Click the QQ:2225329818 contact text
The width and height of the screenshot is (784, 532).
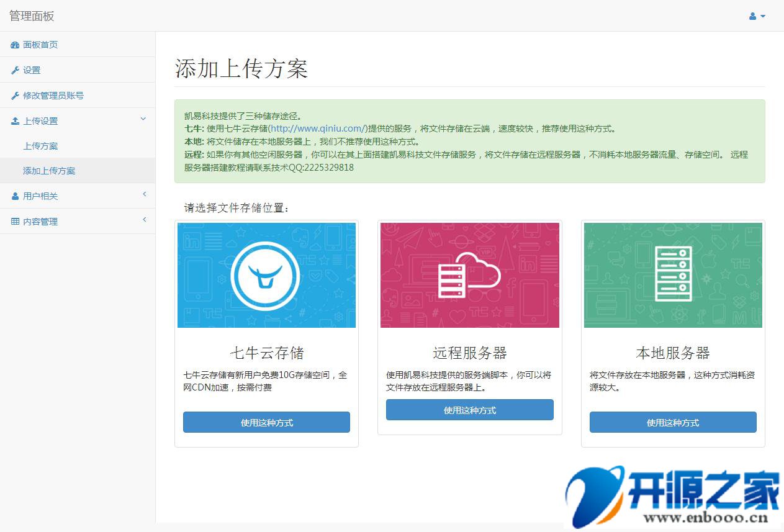pyautogui.click(x=321, y=168)
